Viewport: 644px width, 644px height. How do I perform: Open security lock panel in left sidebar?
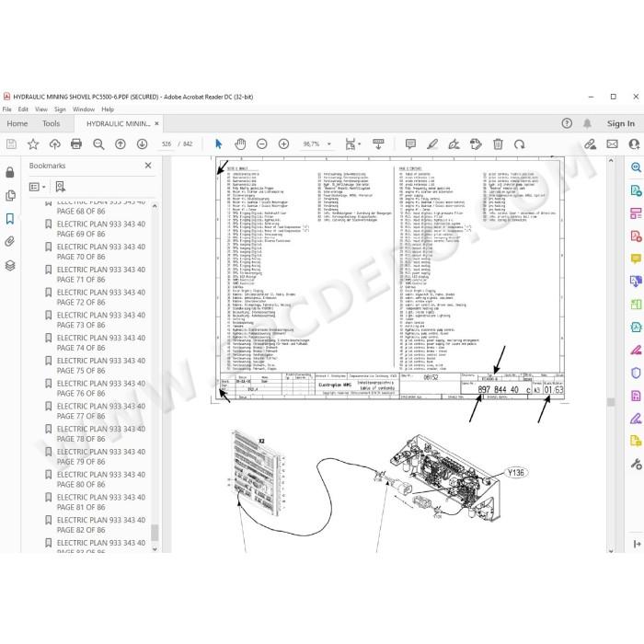click(x=10, y=172)
